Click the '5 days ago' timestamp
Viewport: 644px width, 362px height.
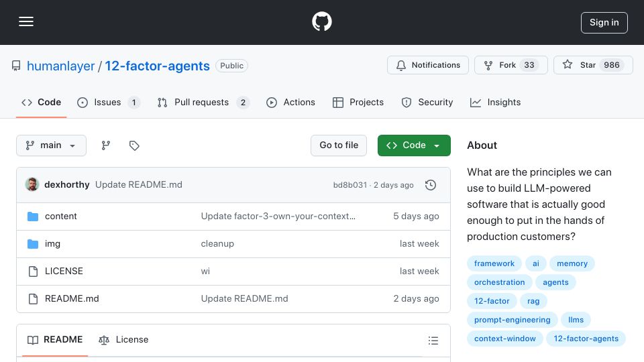pos(416,217)
